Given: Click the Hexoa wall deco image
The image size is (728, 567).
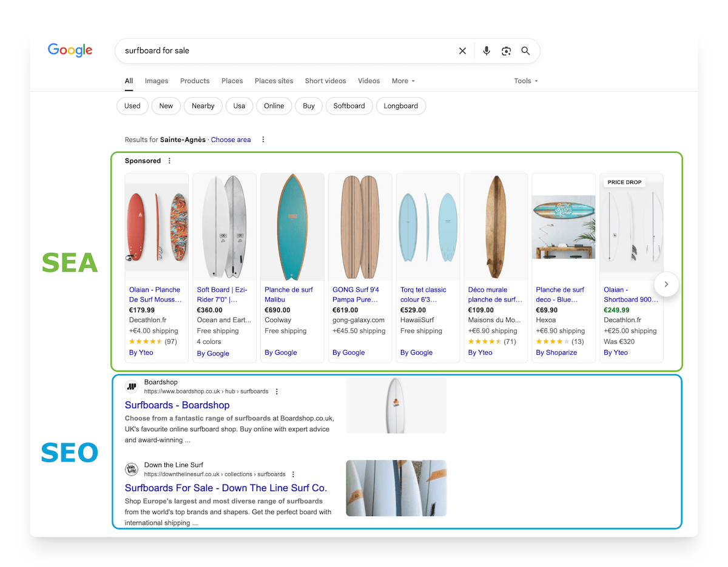Looking at the screenshot, I should 564,227.
